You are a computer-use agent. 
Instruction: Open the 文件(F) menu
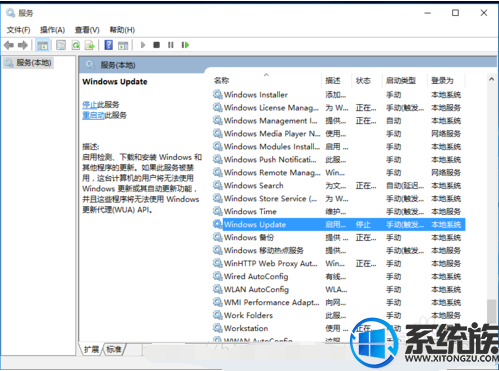click(19, 30)
